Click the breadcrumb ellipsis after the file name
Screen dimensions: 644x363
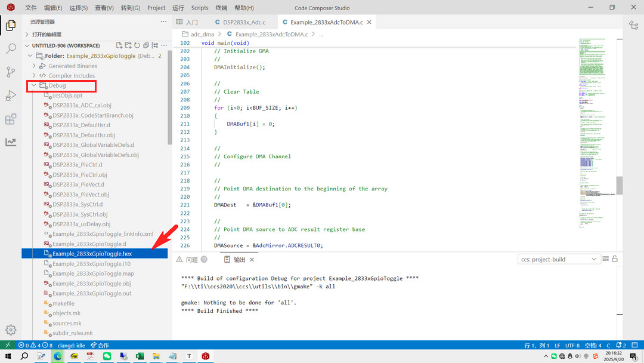click(321, 35)
